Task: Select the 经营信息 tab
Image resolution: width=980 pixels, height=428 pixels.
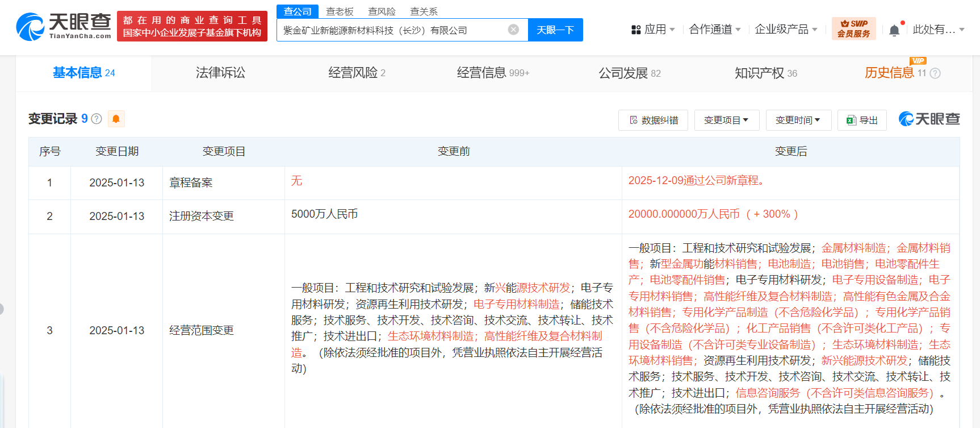Action: point(493,73)
